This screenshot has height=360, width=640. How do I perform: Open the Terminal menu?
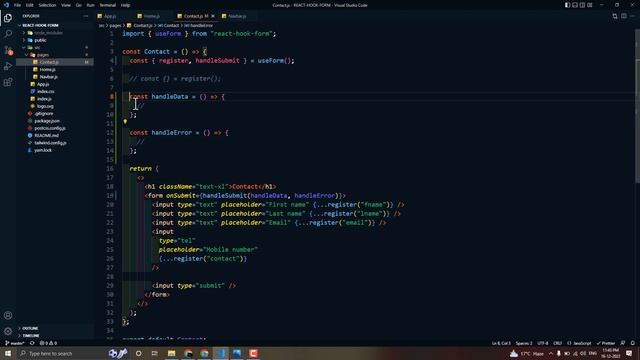(x=107, y=5)
